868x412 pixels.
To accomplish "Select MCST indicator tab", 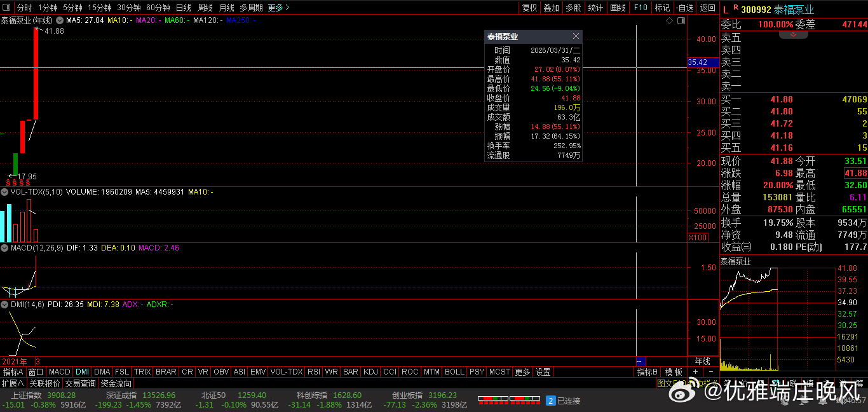I will (500, 372).
